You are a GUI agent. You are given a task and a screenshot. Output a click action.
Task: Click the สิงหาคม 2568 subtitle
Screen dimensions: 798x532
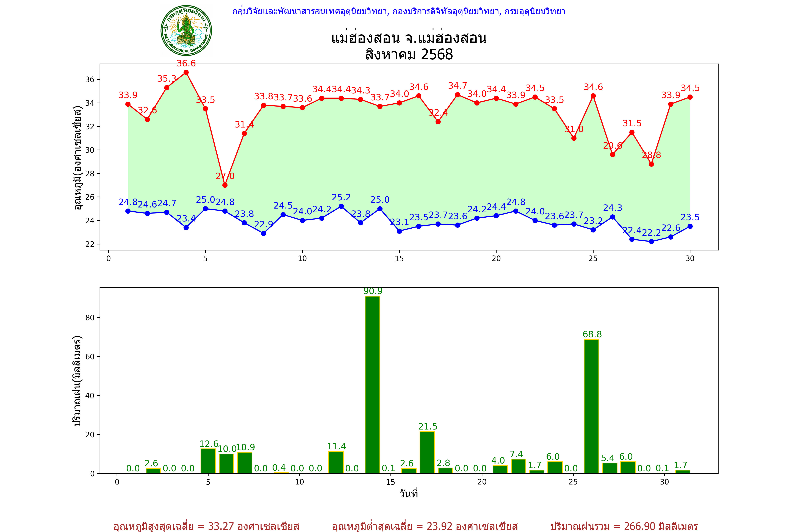click(409, 55)
